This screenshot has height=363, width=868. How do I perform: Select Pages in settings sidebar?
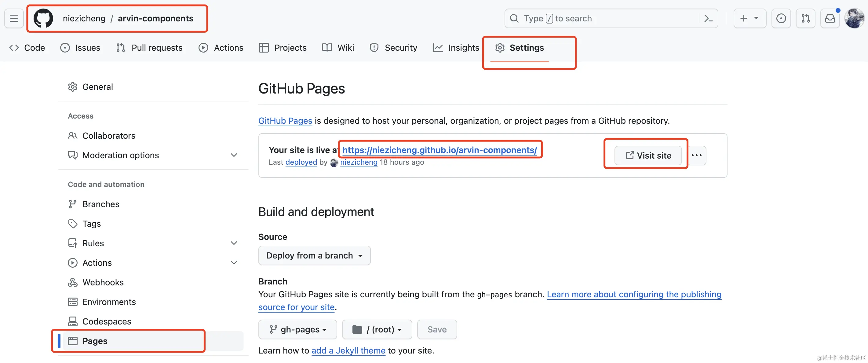coord(153,341)
